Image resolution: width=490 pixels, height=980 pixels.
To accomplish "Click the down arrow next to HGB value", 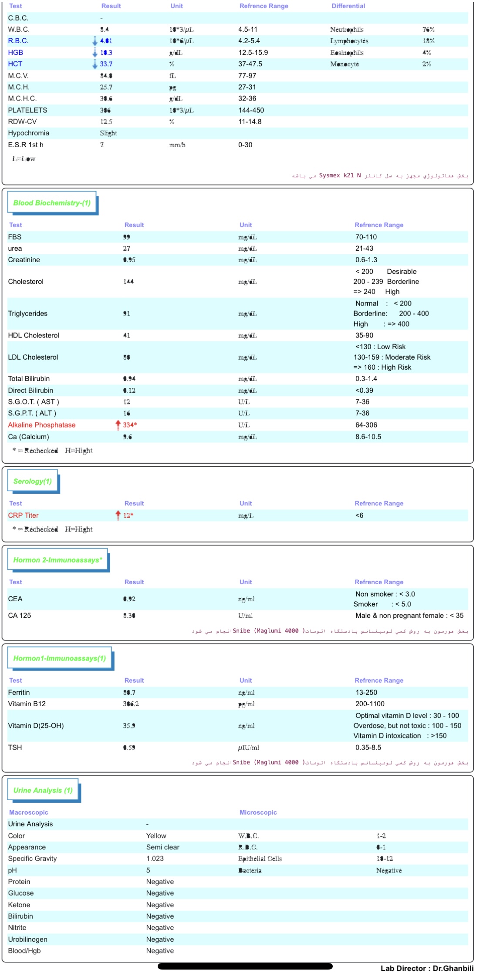I will pyautogui.click(x=95, y=53).
